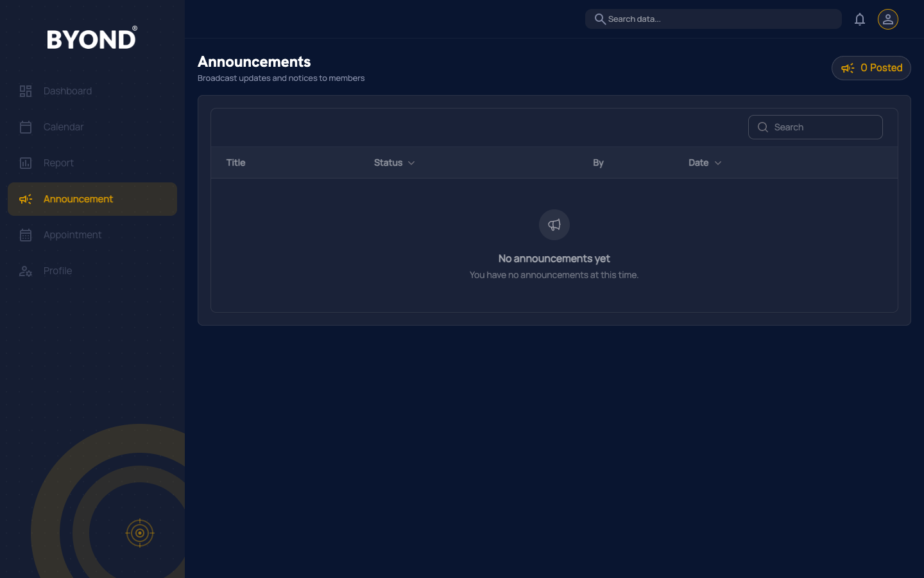Screen dimensions: 924x578
Task: Open the Dashboard grid icon
Action: (26, 91)
